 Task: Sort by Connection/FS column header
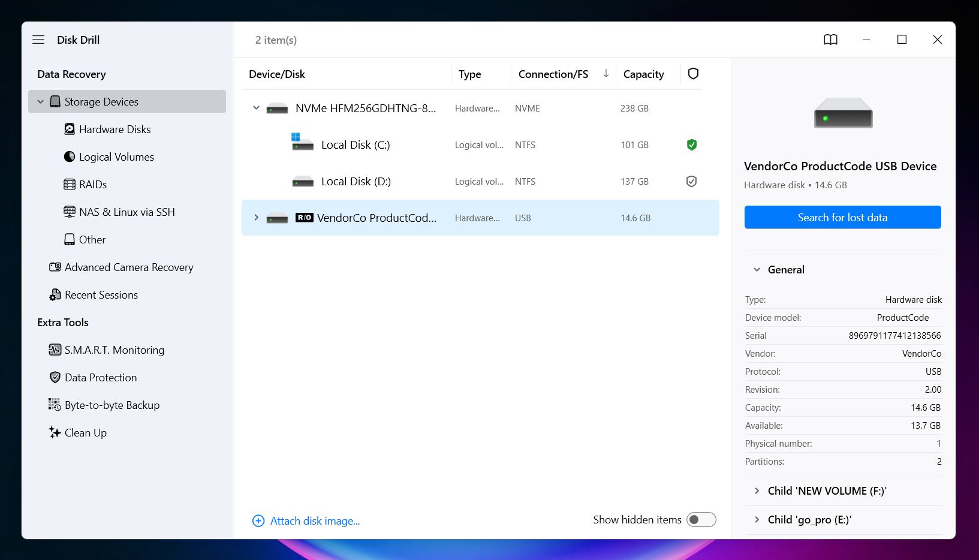pyautogui.click(x=553, y=74)
